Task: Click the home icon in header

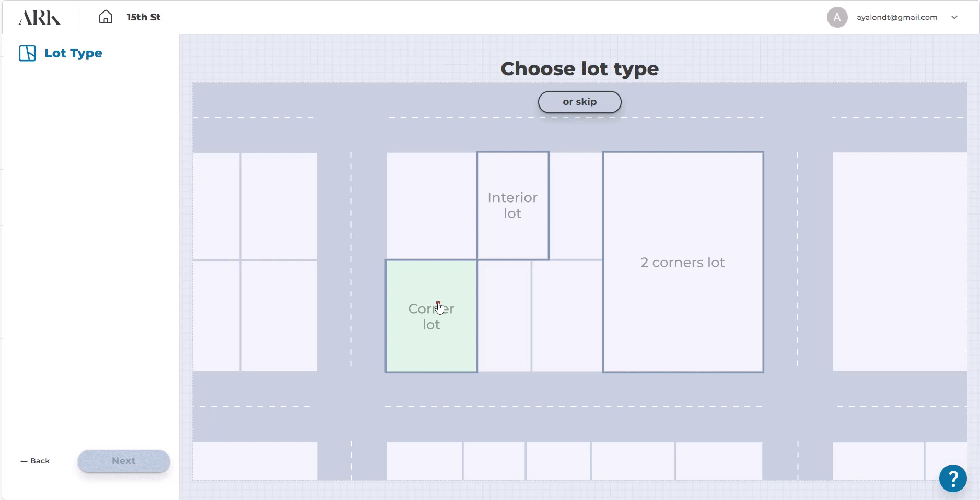Action: click(x=106, y=17)
